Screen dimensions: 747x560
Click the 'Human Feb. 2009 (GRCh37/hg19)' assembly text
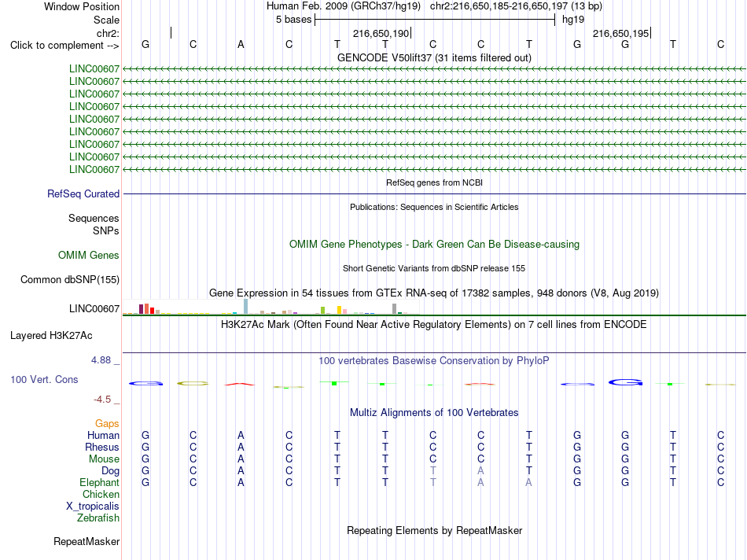coord(344,6)
